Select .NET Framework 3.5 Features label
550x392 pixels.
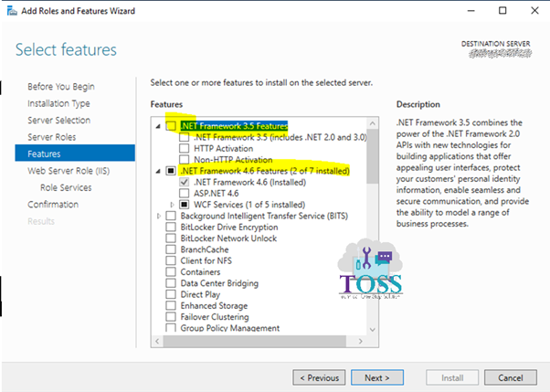[x=234, y=125]
